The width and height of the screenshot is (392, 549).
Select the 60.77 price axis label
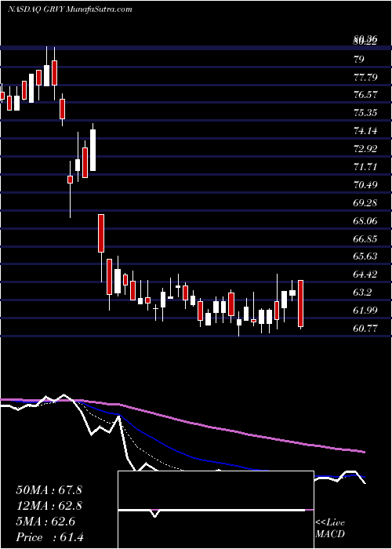366,328
